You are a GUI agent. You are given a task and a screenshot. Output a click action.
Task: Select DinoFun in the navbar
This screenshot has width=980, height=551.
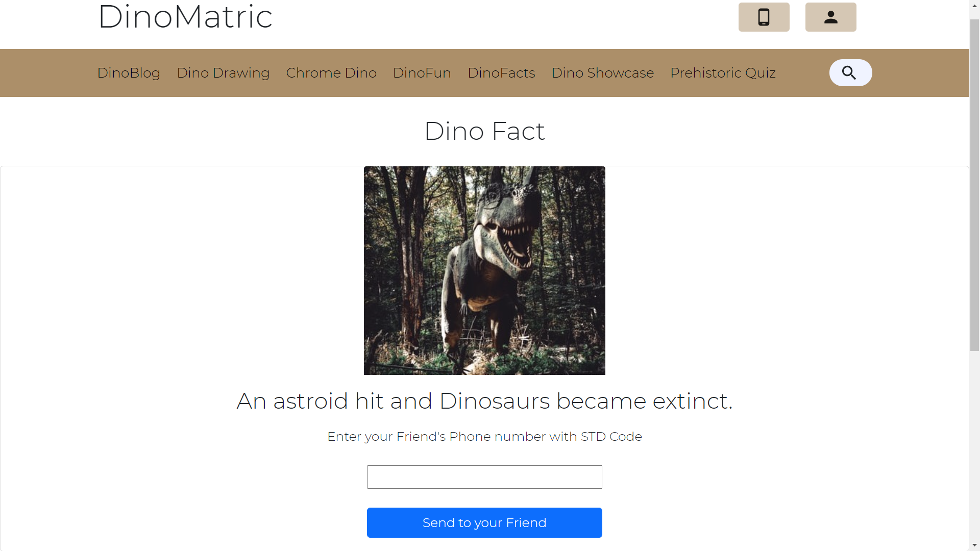point(422,73)
